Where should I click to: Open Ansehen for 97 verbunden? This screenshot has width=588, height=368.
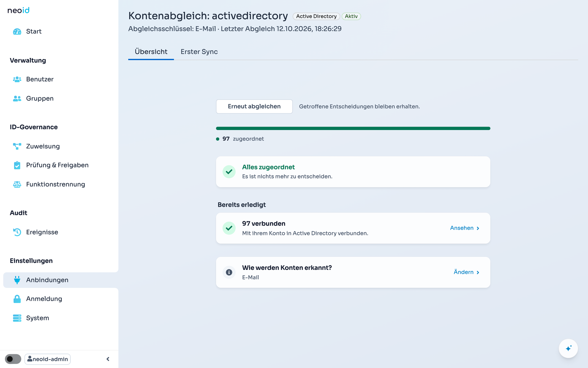click(x=465, y=228)
